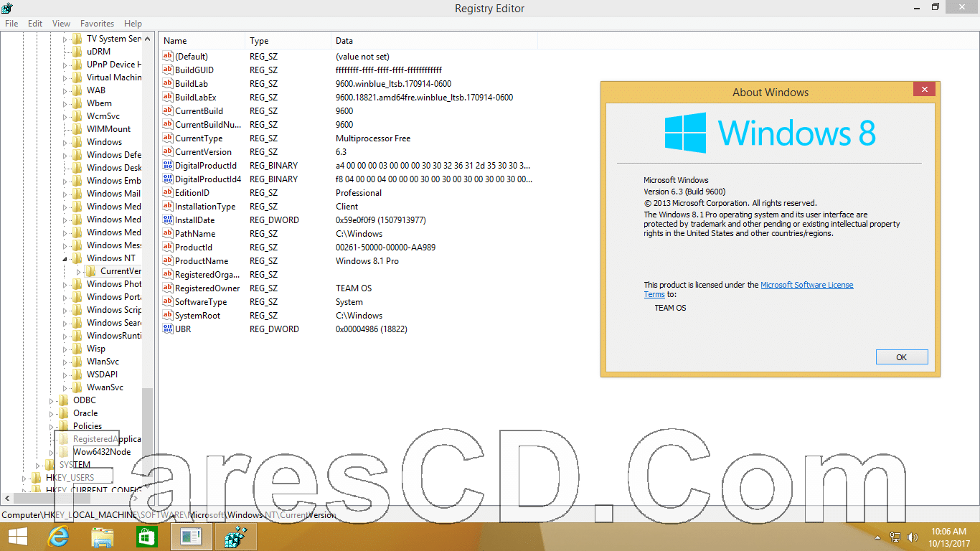This screenshot has height=551, width=980.
Task: Open the Windows Start button
Action: [x=17, y=537]
